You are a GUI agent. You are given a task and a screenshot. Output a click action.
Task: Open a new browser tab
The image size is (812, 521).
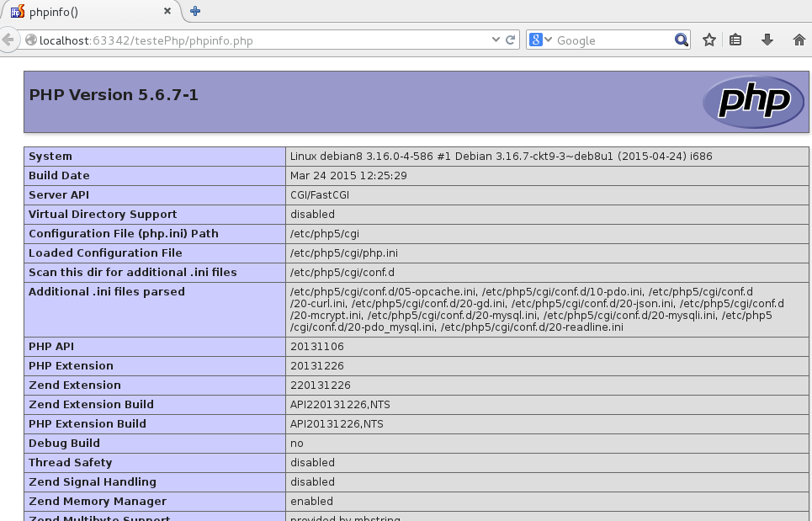click(x=195, y=11)
